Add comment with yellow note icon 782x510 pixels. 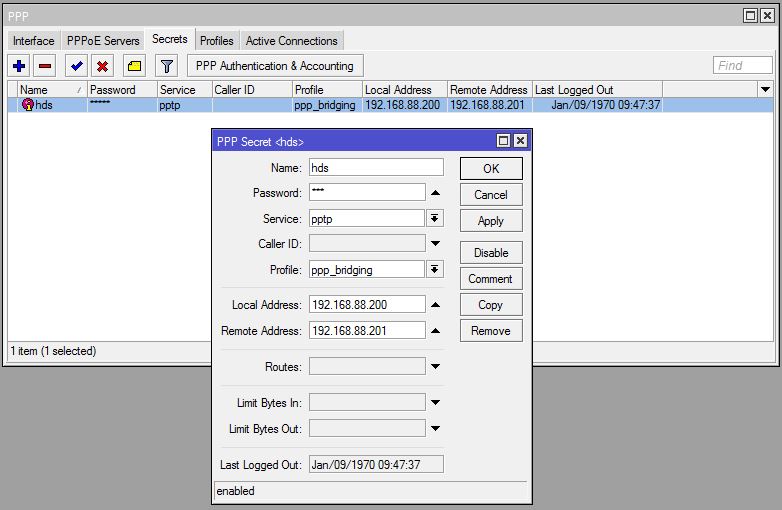(134, 66)
